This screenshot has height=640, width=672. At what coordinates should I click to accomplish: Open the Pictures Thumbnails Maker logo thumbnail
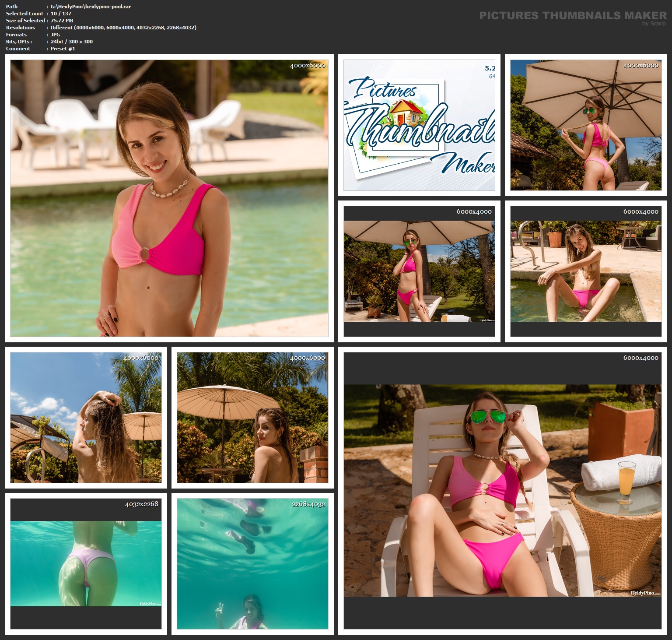(x=419, y=125)
